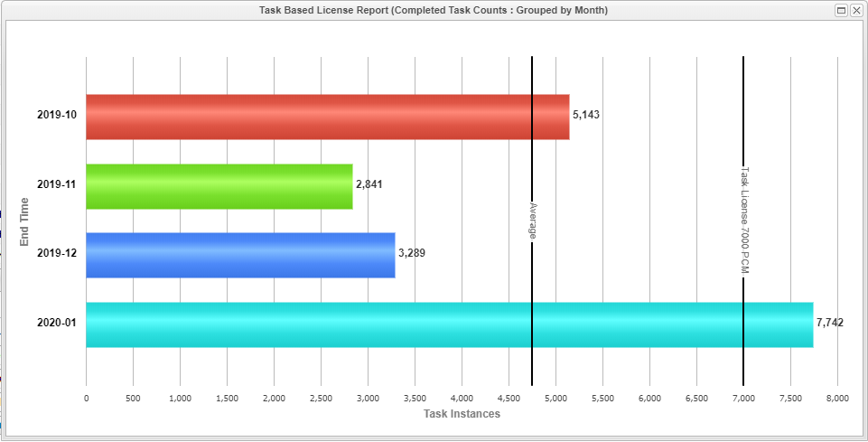Close the Task Based License Report panel

coord(855,11)
